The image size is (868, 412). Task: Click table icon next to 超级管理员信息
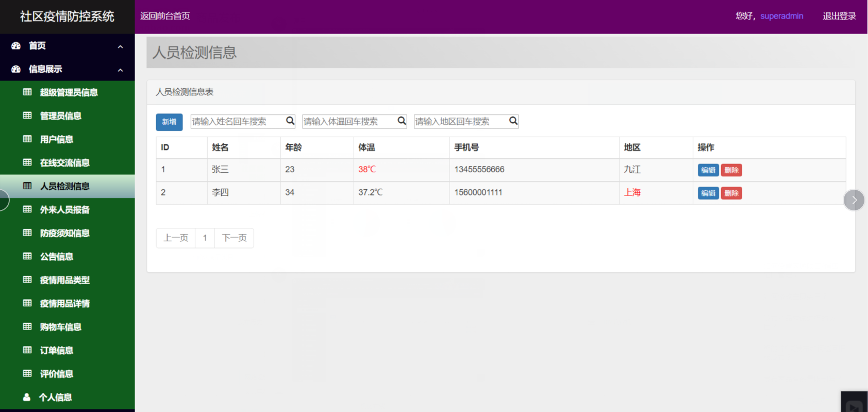point(27,92)
